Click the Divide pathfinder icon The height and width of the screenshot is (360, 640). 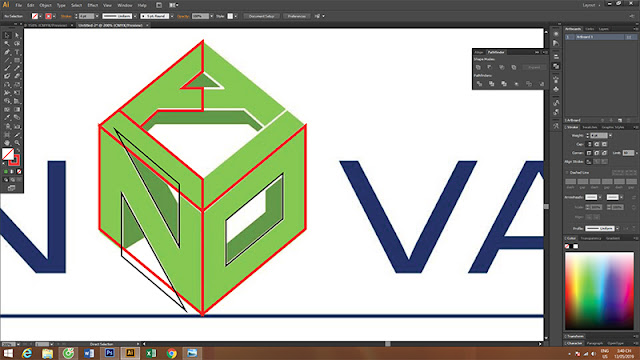479,84
